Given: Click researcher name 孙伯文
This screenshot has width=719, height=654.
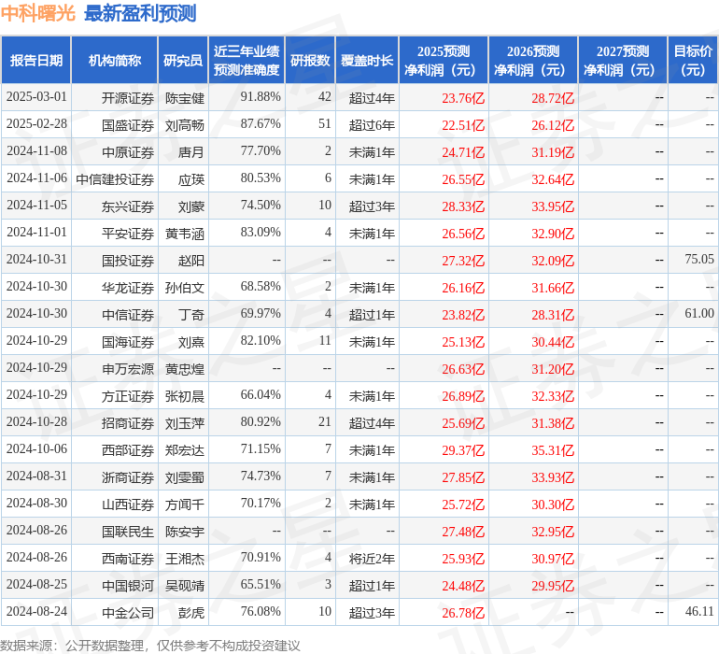Looking at the screenshot, I should (185, 288).
